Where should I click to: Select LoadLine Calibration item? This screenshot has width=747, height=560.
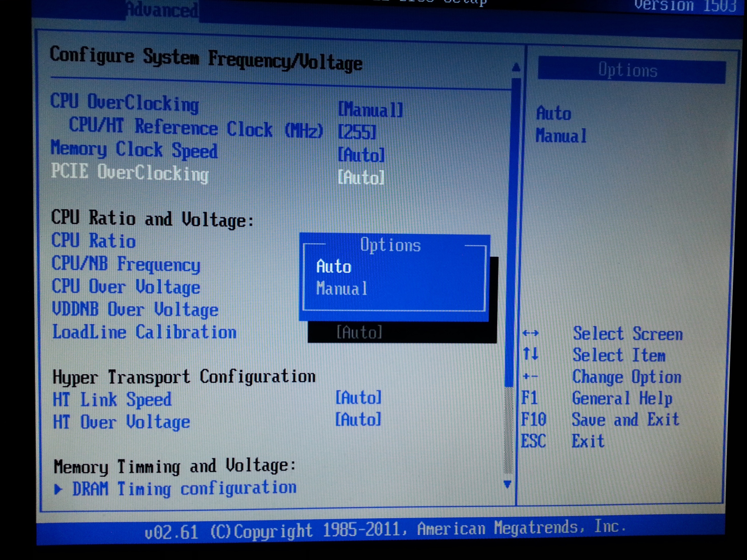pos(144,332)
